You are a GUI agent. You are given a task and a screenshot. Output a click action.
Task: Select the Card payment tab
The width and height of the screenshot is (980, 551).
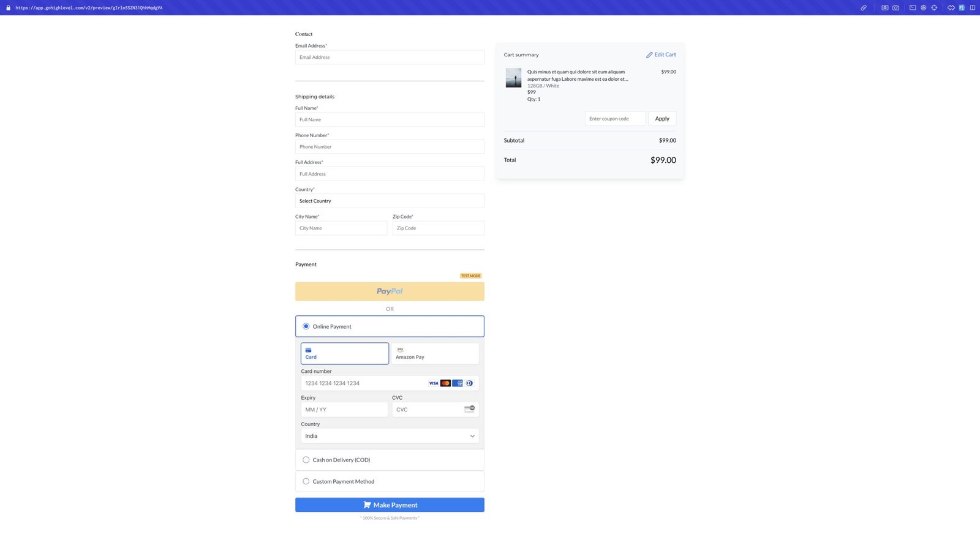344,353
